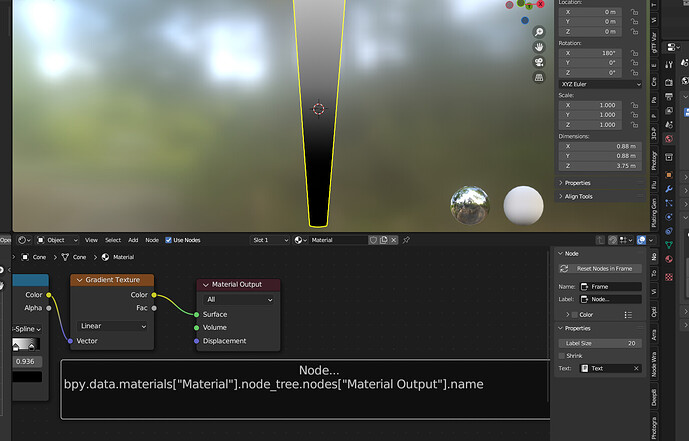Open the color presets list icon

[628, 314]
